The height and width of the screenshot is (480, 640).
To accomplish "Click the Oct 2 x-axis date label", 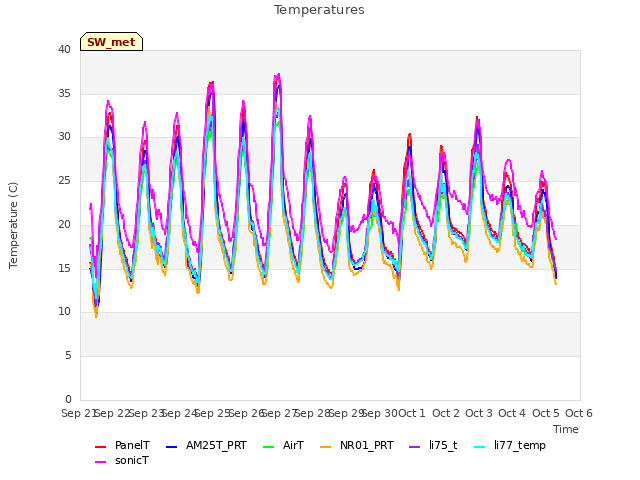I will tap(446, 413).
